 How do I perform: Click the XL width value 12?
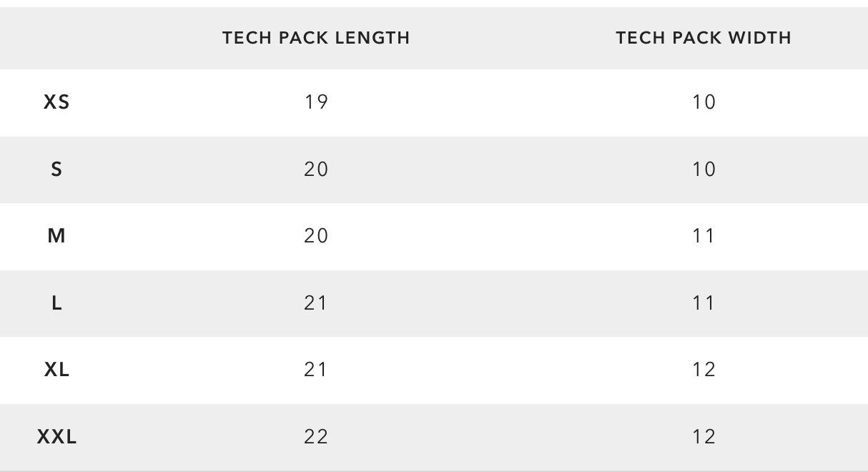704,370
